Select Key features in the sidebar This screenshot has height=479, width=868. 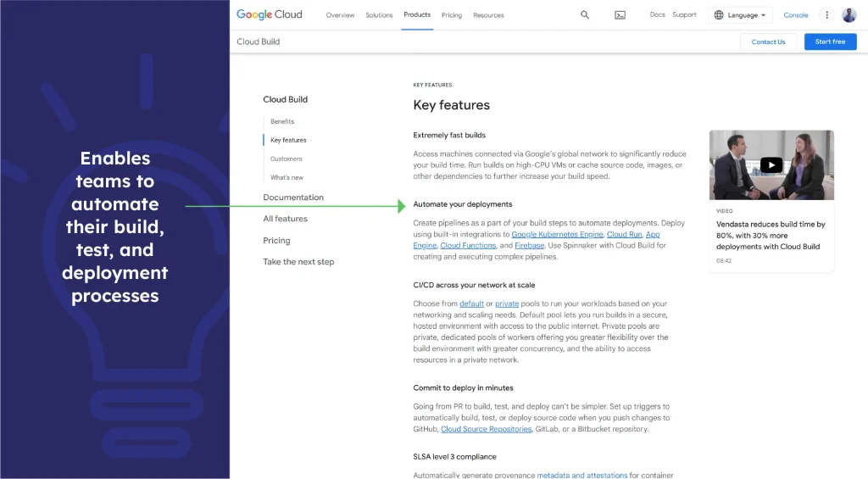pos(288,140)
